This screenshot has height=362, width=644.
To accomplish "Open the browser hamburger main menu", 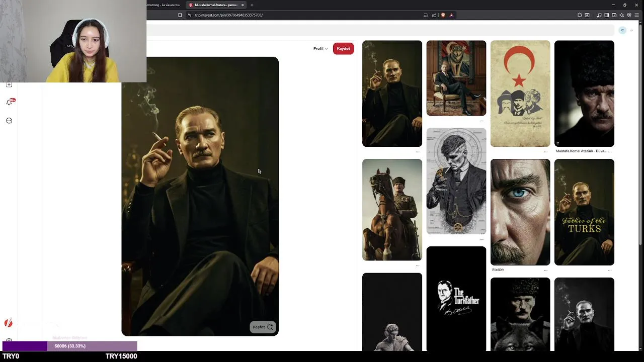I will tap(637, 15).
